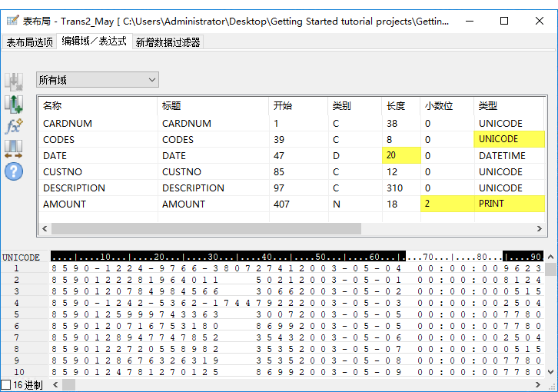The image size is (558, 392).
Task: Expand the 所有域 field filter dropdown
Action: click(97, 80)
